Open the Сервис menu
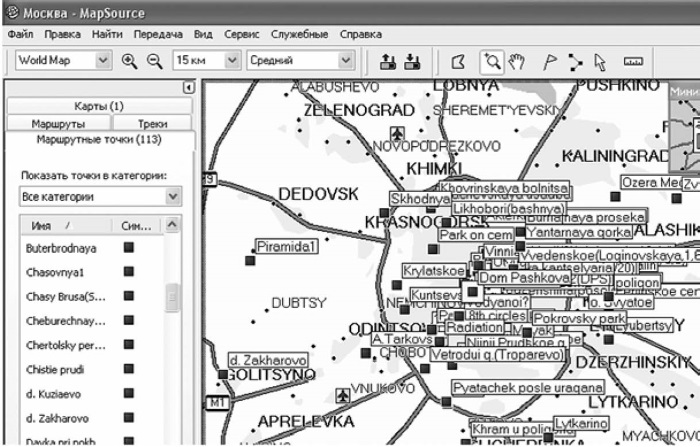 tap(244, 34)
